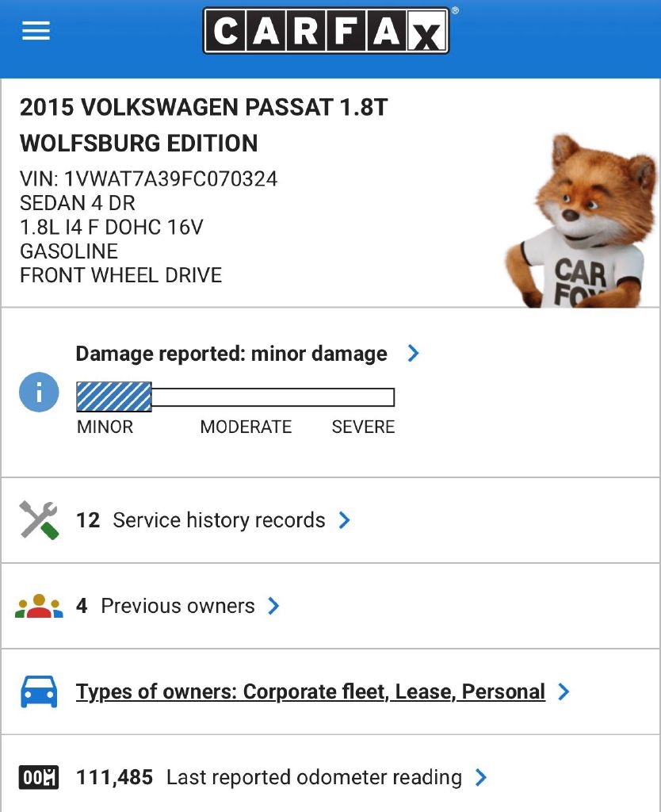Open Damage reported: minor damage heading

[231, 354]
